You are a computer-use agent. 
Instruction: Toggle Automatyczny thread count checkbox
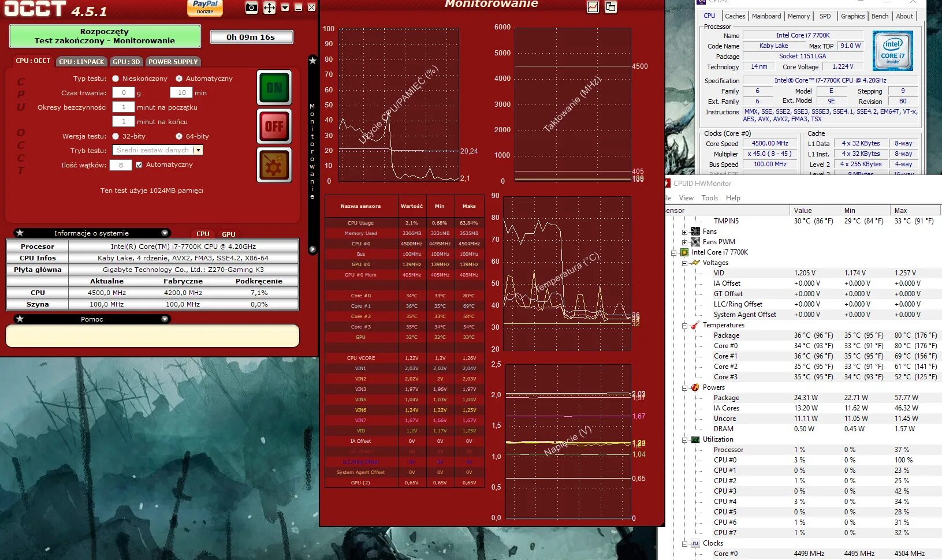pyautogui.click(x=139, y=165)
